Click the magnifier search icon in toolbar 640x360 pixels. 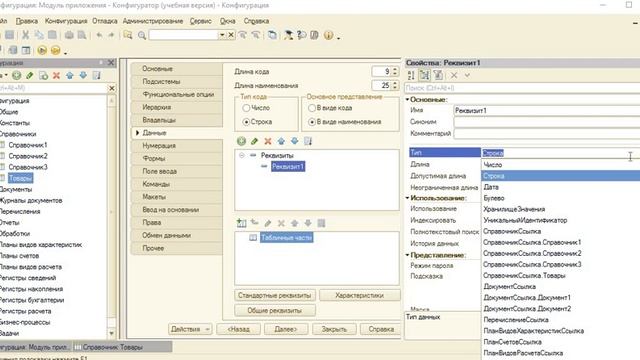pyautogui.click(x=142, y=36)
